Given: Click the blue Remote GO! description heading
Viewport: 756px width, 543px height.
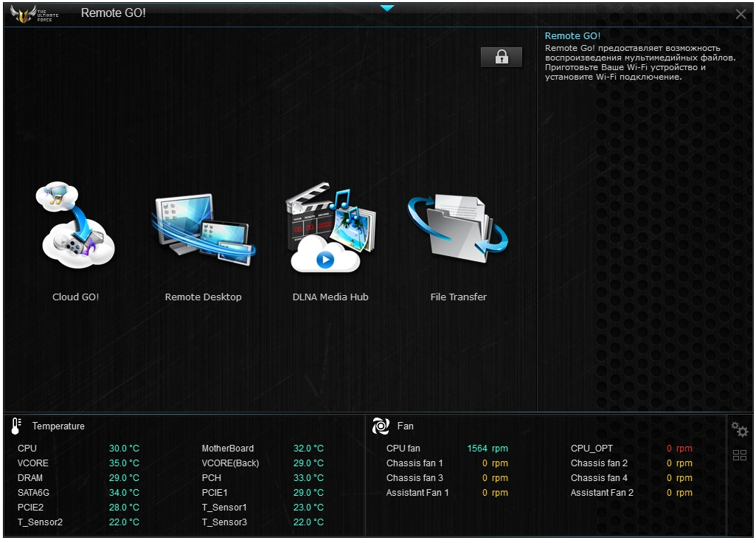Looking at the screenshot, I should [x=573, y=35].
